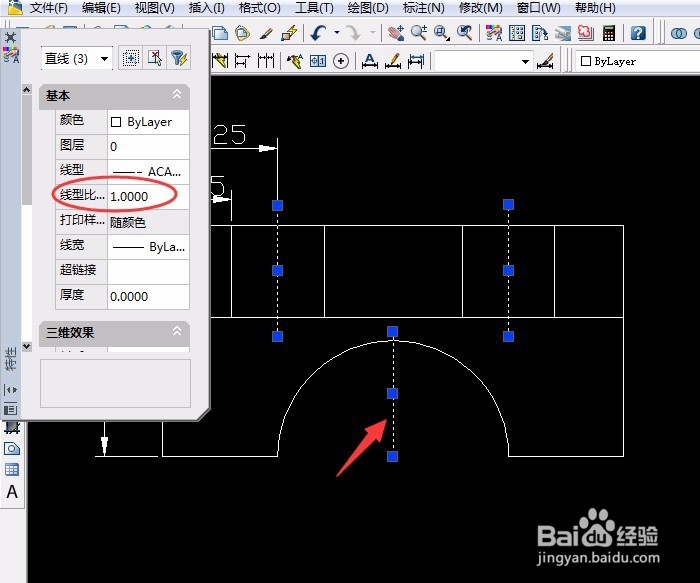Open the 绘图(D) menu

point(368,8)
